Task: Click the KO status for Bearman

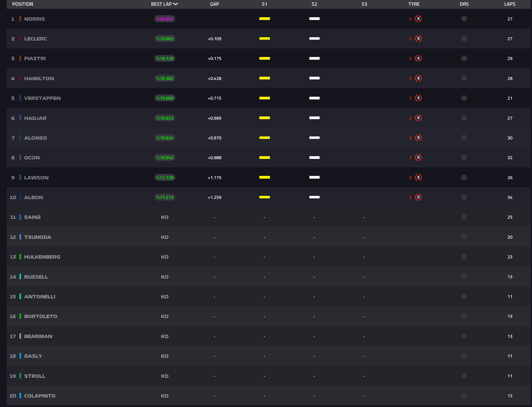Action: click(x=165, y=336)
